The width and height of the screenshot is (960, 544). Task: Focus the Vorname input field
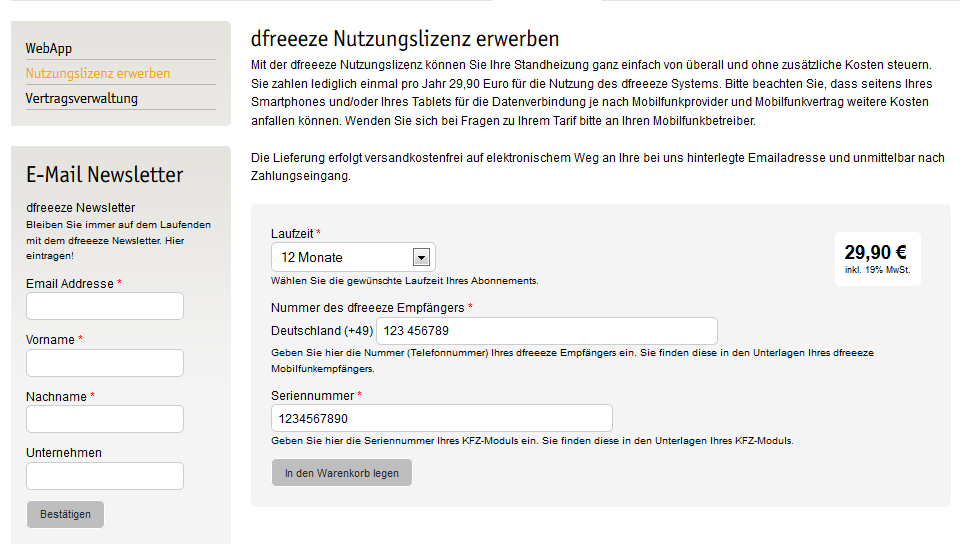[105, 363]
